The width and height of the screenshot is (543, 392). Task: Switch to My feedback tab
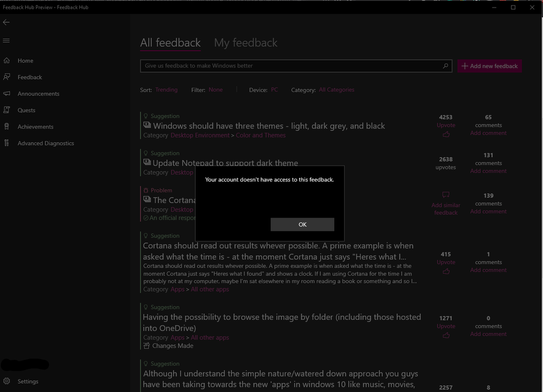click(246, 42)
